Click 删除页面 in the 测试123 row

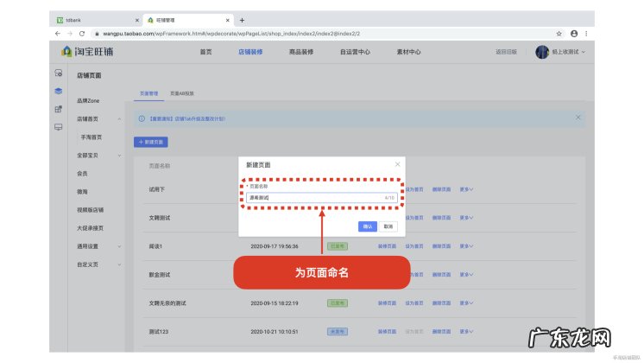click(441, 331)
